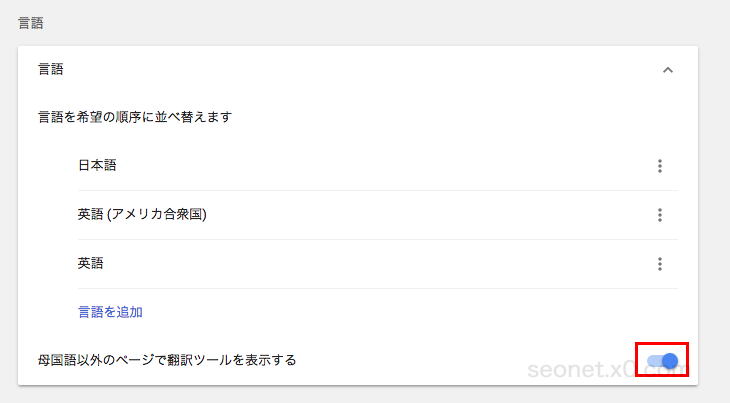The width and height of the screenshot is (730, 403).
Task: Click the 言語 title inside the card header
Action: coord(51,69)
